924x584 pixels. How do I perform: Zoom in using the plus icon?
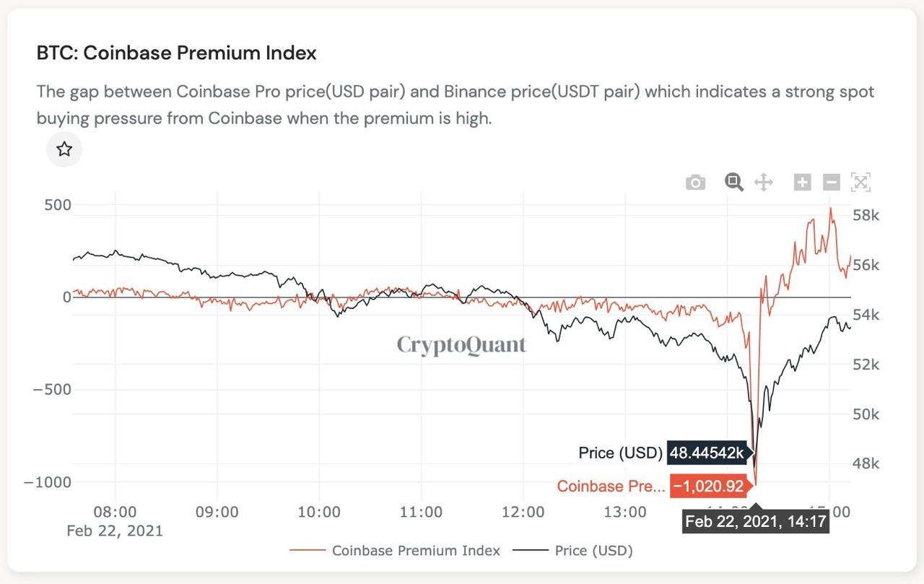[801, 182]
